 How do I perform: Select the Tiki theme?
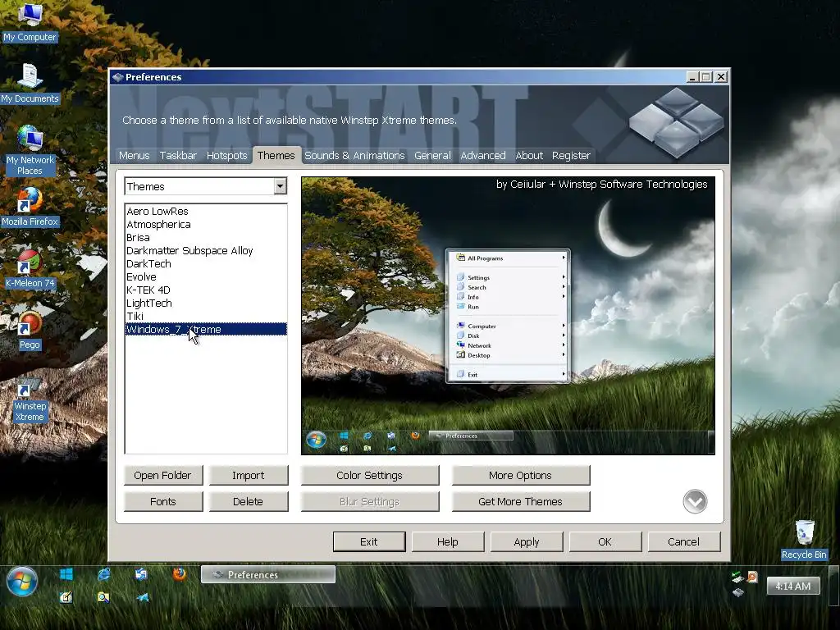[x=206, y=316]
